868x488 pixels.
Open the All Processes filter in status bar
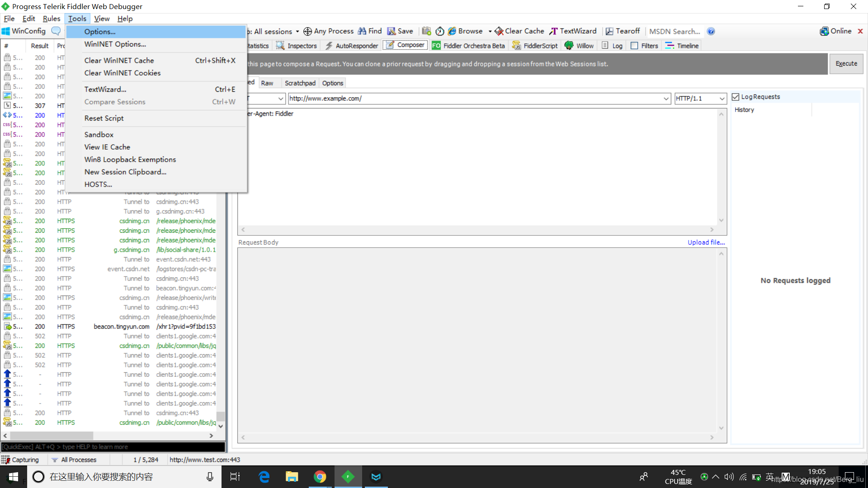[x=74, y=460]
